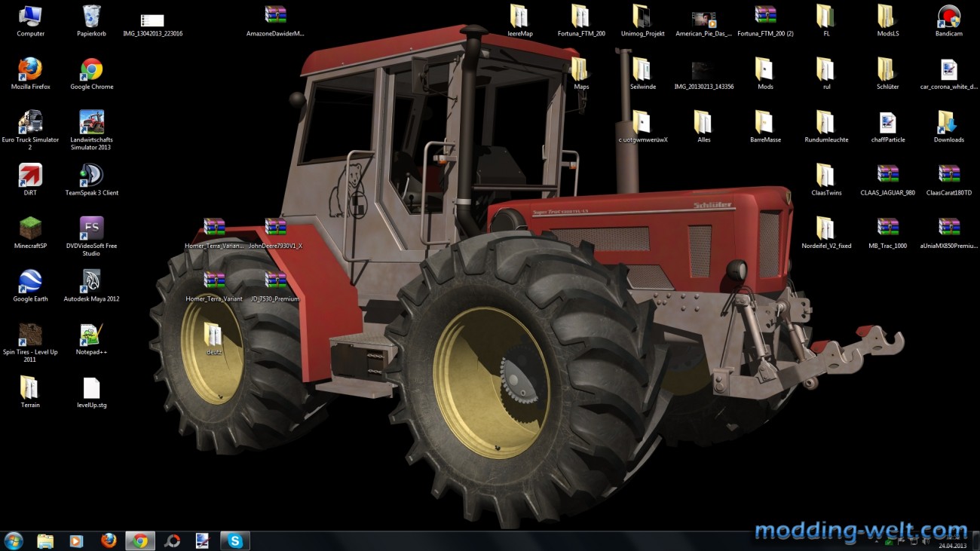Open TeamSpeak 3 Client
The image size is (980, 551).
coord(91,179)
